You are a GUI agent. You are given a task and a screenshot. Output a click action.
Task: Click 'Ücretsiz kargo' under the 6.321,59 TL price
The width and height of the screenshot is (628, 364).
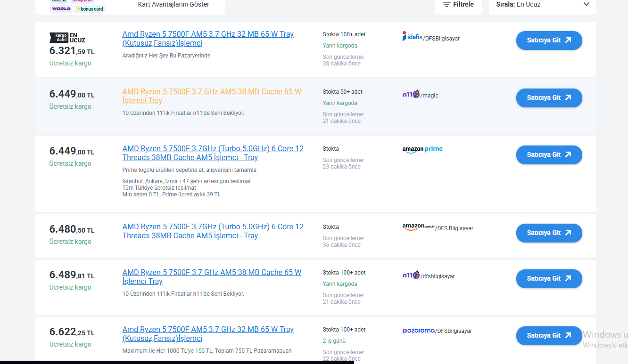[x=70, y=63]
